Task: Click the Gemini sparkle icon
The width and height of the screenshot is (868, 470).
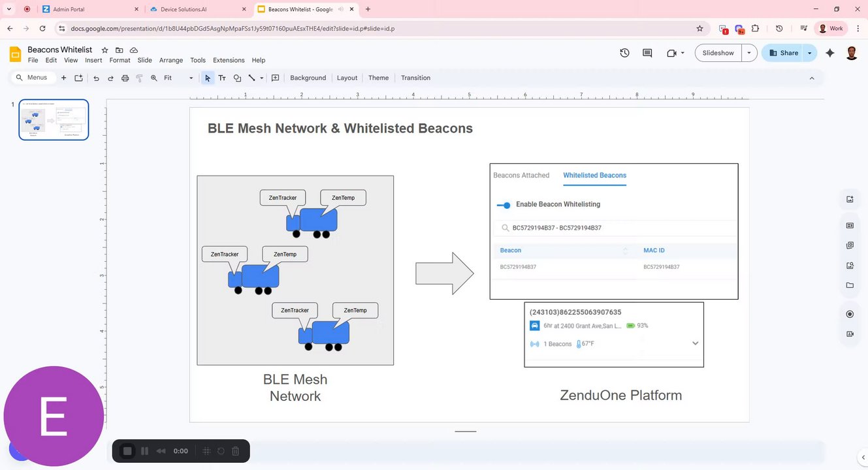Action: coord(829,53)
